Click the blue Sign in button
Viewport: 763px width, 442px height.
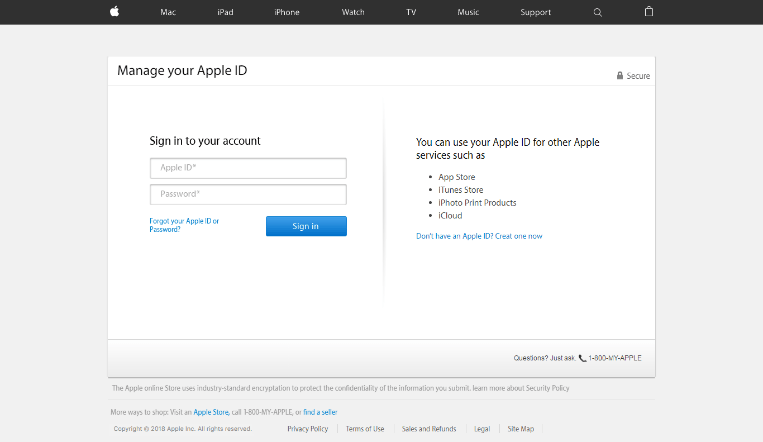306,226
